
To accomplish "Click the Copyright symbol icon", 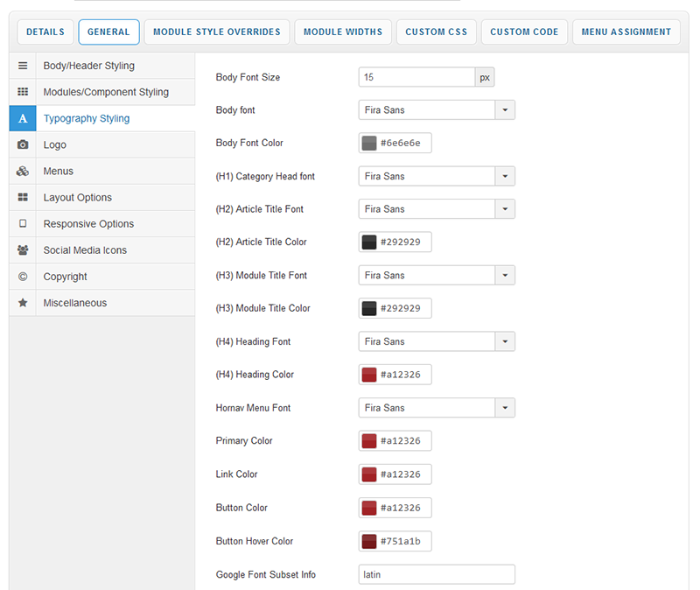I will (x=23, y=276).
